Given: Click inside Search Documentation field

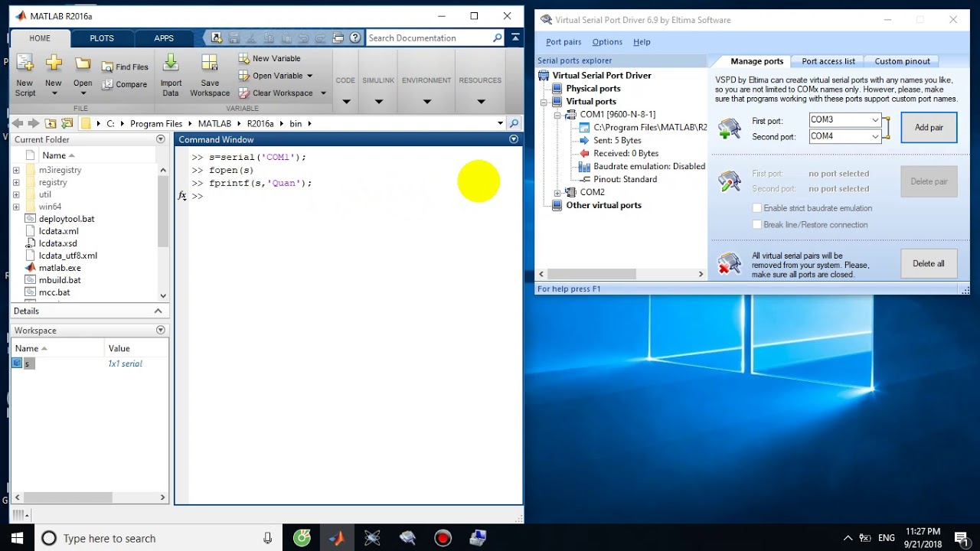Looking at the screenshot, I should [x=429, y=37].
